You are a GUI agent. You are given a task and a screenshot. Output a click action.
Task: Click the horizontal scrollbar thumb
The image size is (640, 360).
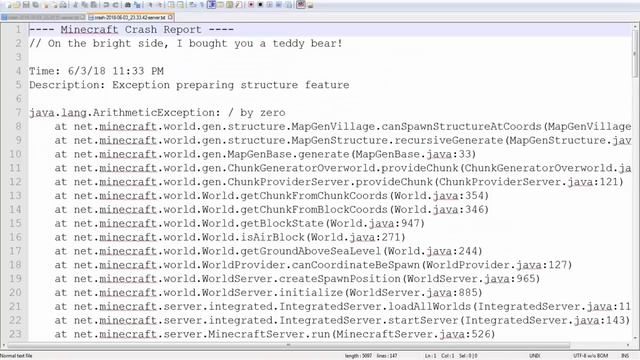coord(288,345)
